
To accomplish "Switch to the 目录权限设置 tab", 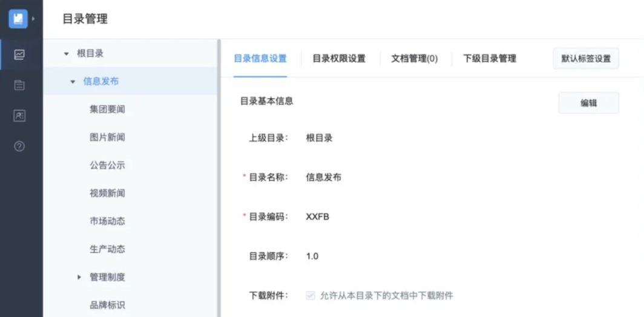I will click(x=338, y=59).
